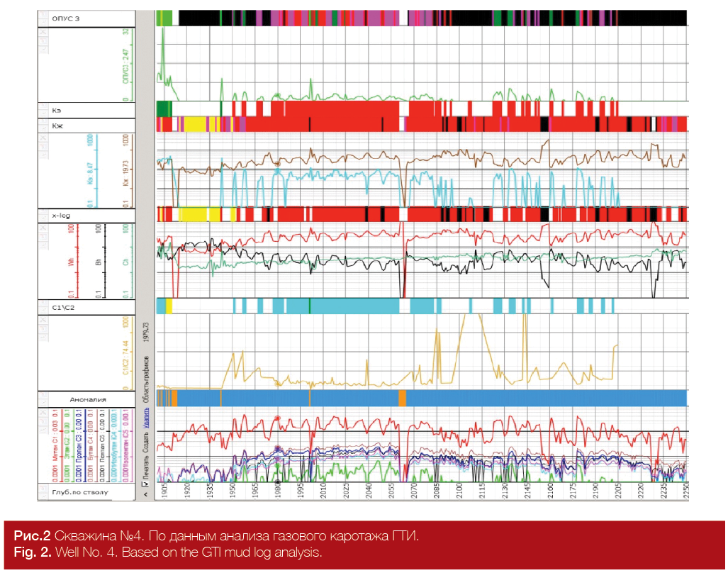Image resolution: width=728 pixels, height=573 pixels.
Task: Click the blue Удалить link
Action: (146, 418)
